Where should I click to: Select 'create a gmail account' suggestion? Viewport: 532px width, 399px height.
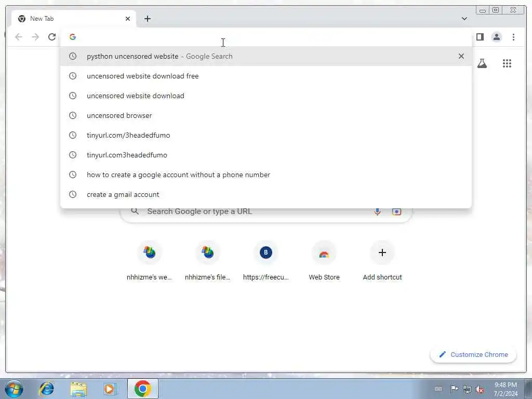point(266,194)
